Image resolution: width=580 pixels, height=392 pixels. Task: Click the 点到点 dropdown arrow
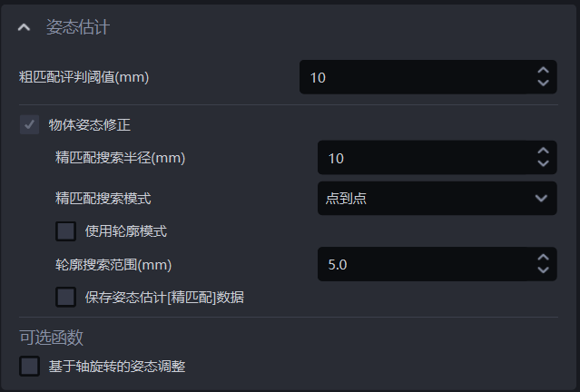pos(541,198)
